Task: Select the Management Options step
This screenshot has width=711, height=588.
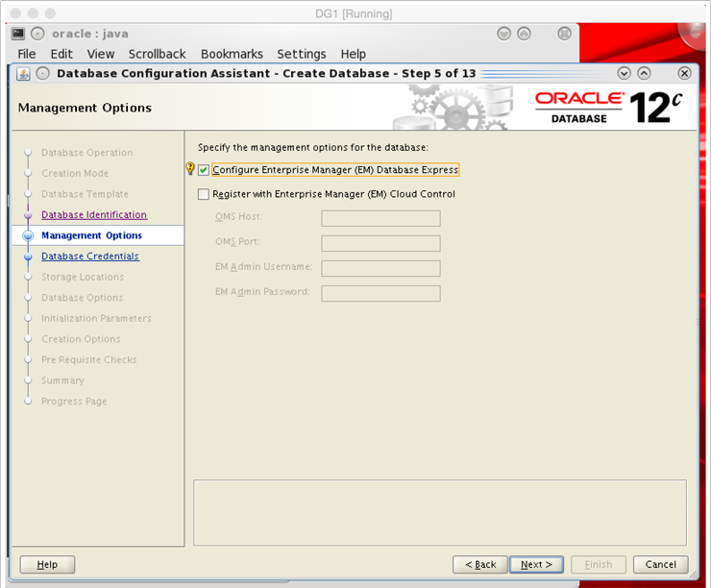Action: tap(91, 235)
